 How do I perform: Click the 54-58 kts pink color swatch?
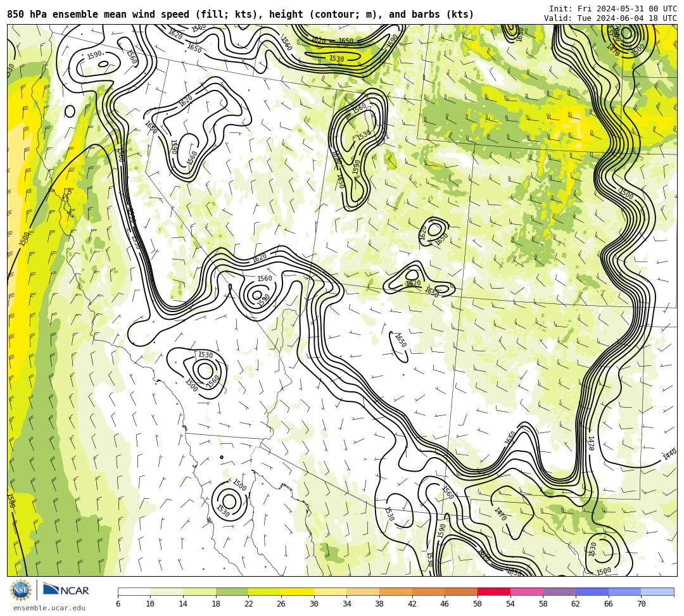[526, 592]
